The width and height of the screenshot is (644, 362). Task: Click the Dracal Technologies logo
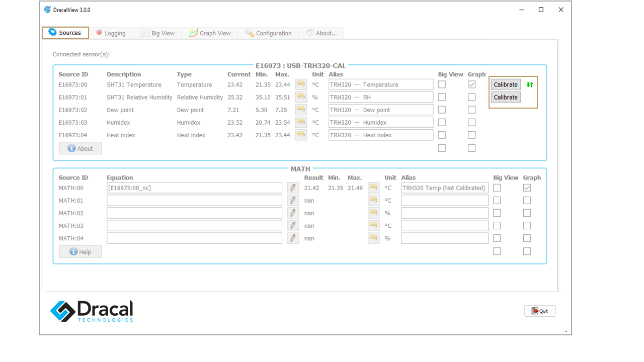point(92,311)
